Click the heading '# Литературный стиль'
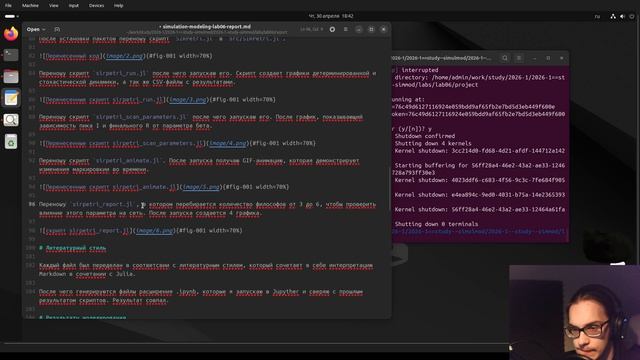 [73, 248]
